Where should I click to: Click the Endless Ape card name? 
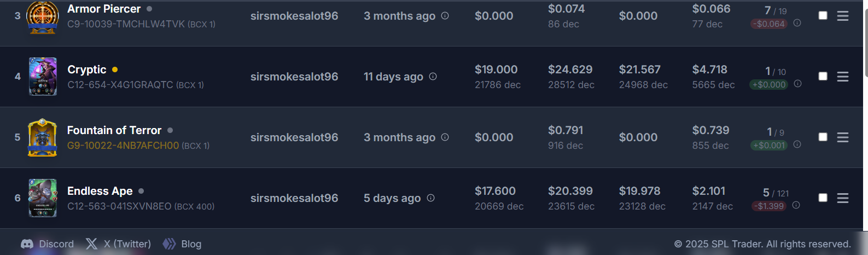(100, 191)
